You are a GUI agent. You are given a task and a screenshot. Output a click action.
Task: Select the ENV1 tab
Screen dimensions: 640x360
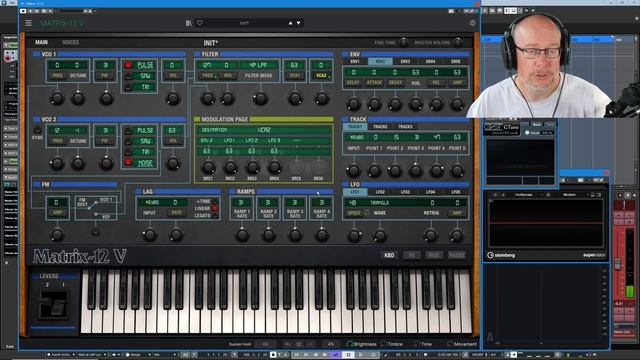pos(355,62)
